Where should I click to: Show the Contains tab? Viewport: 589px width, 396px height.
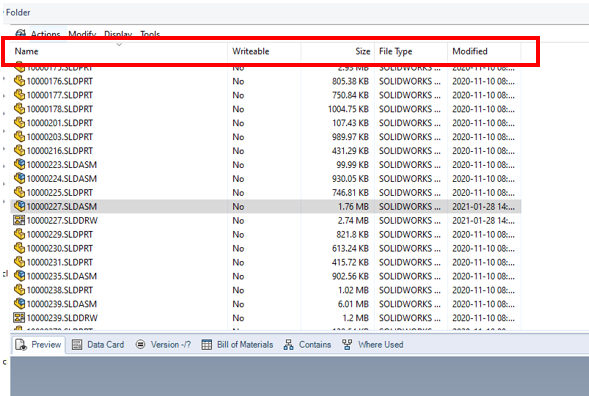(x=307, y=345)
